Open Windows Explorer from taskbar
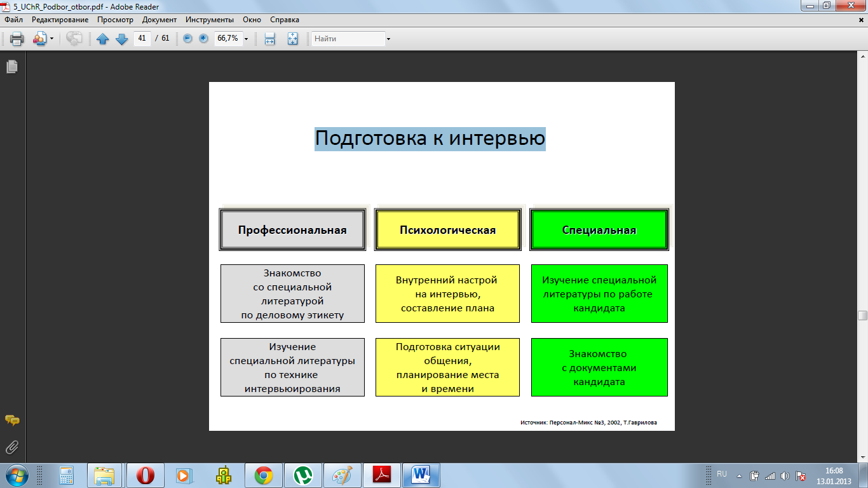This screenshot has height=488, width=868. (x=105, y=475)
